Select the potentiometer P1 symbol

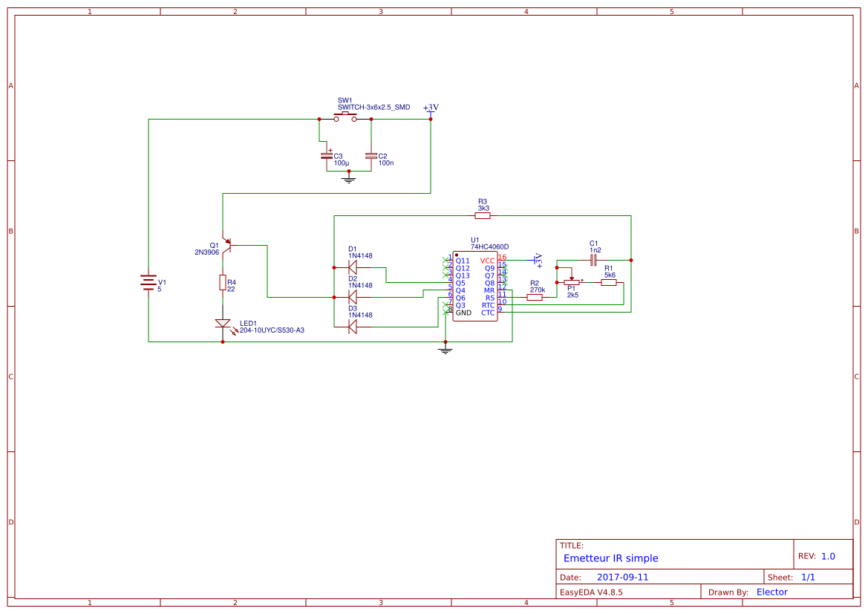572,284
